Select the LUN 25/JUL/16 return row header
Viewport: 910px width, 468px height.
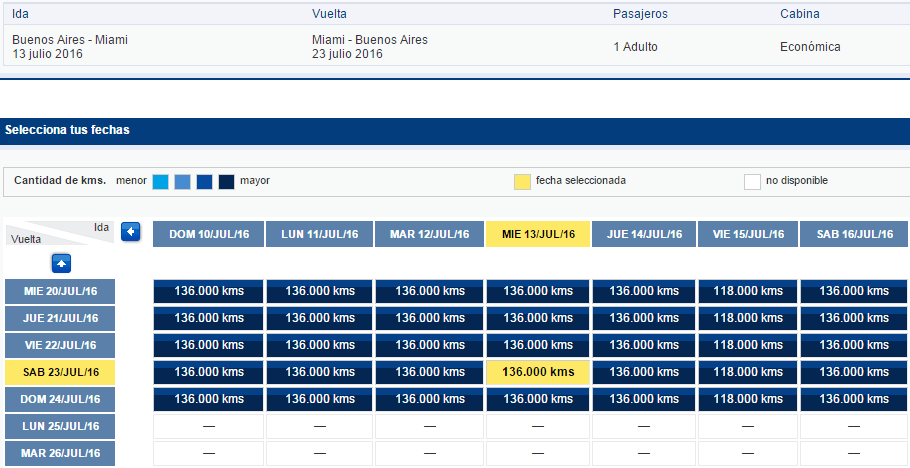[x=60, y=426]
